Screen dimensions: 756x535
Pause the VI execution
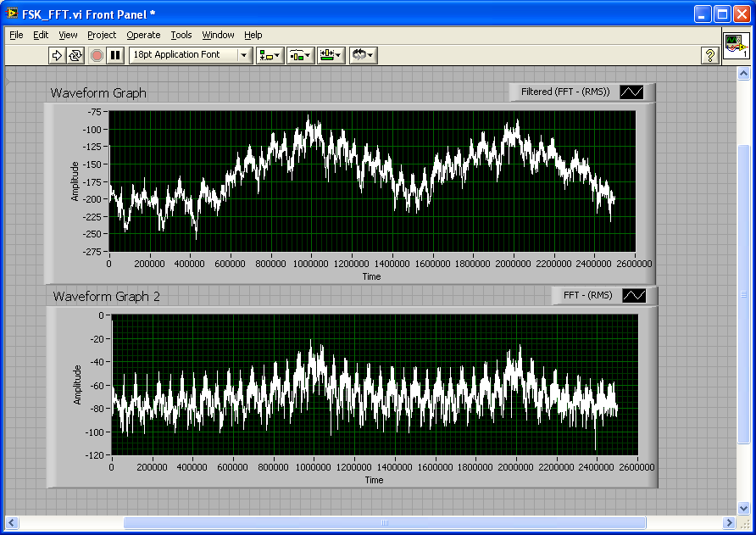coord(115,55)
